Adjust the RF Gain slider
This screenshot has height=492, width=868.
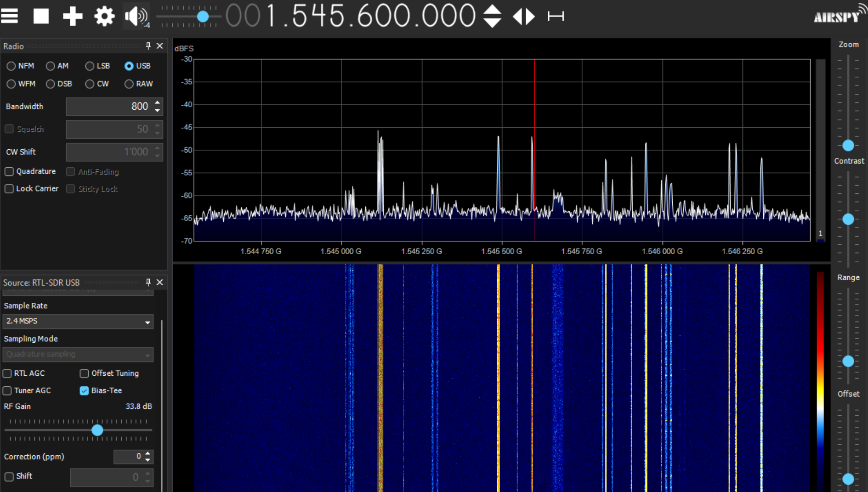(x=97, y=430)
